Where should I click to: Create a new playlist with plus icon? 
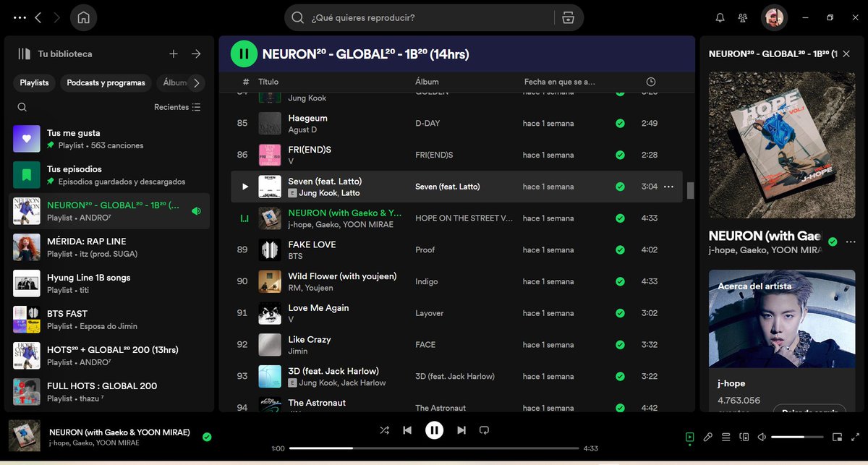(x=174, y=54)
